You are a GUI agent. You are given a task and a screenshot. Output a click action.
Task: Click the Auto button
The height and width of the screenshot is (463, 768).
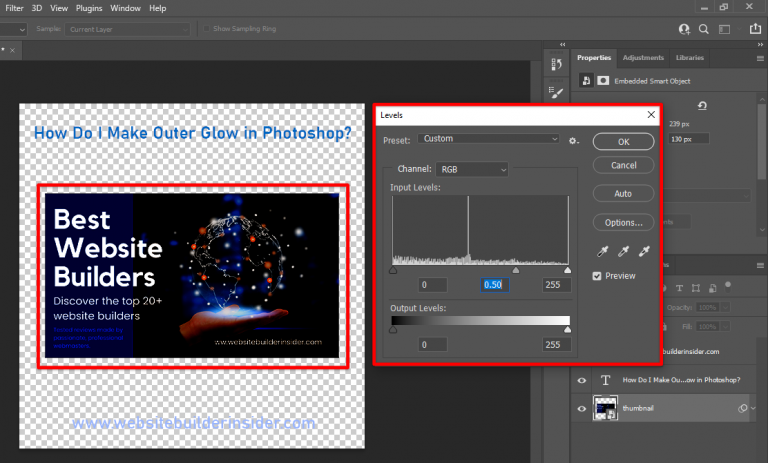coord(623,193)
